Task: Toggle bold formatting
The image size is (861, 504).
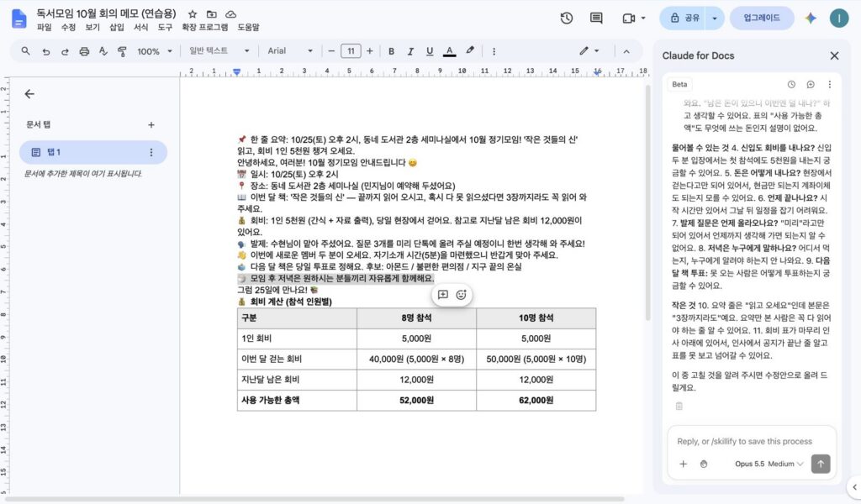Action: pos(392,51)
